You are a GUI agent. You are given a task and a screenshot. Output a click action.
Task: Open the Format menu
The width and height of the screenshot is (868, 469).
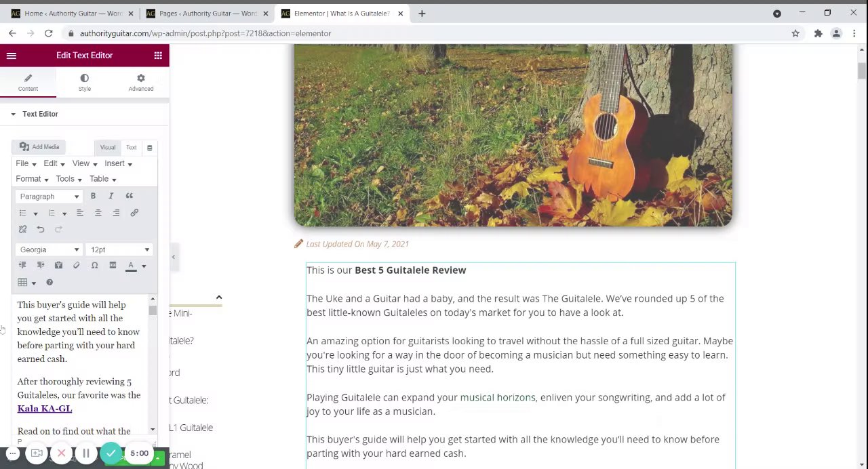[31, 179]
